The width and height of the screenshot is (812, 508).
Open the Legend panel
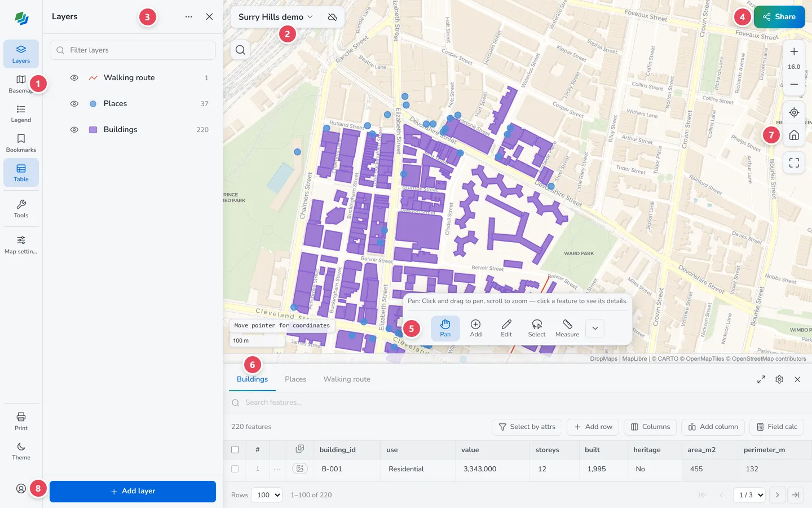tap(21, 113)
